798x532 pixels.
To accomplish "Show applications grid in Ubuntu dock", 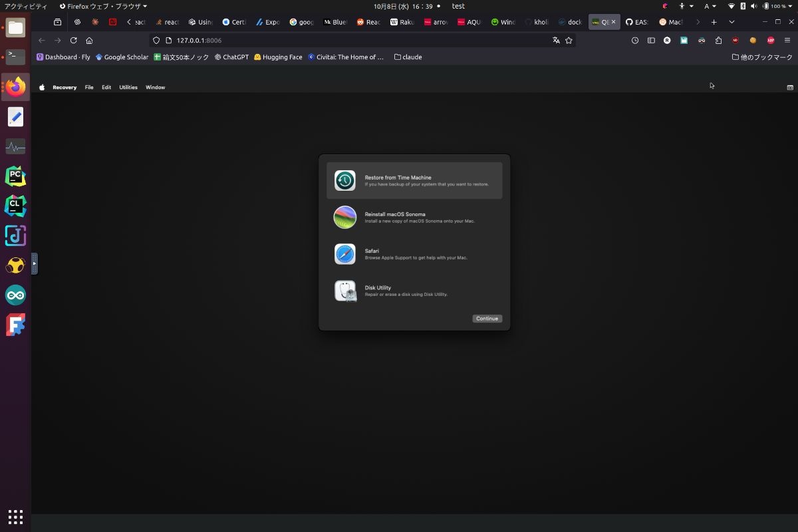I will 15,517.
